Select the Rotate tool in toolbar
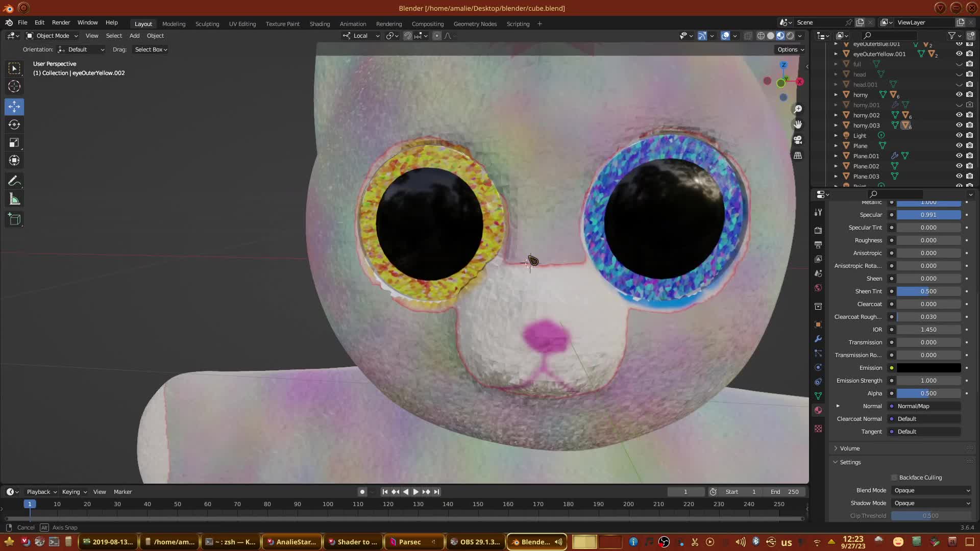980x551 pixels. pyautogui.click(x=14, y=124)
